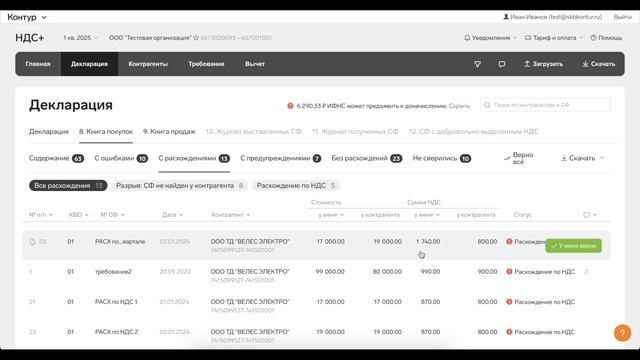This screenshot has height=360, width=640.
Task: Click the copy icon in row 23
Action: coord(32,242)
